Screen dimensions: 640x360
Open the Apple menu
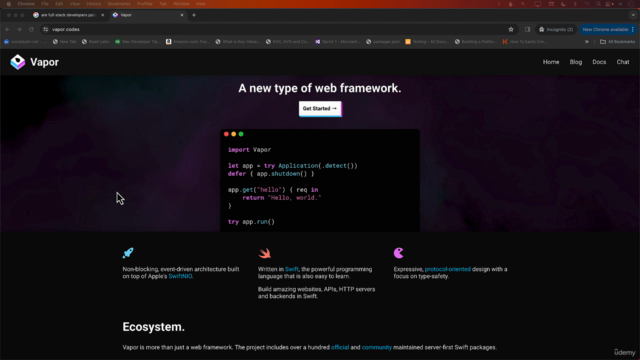coord(8,4)
